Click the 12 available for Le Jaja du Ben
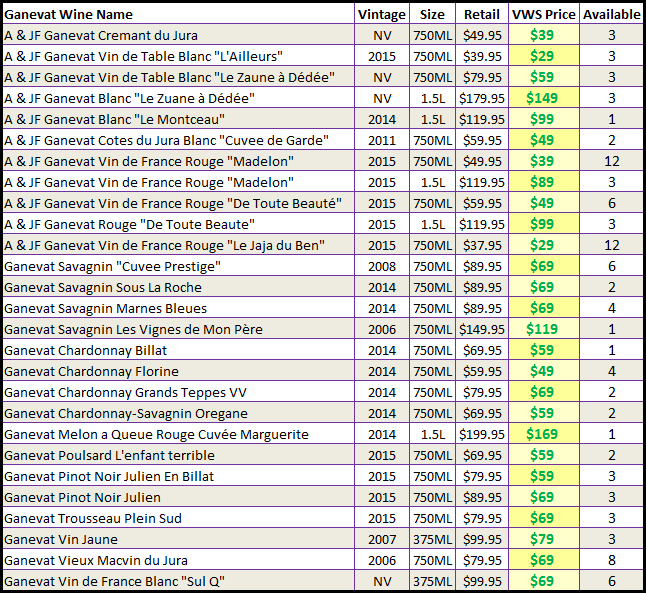 coord(612,245)
